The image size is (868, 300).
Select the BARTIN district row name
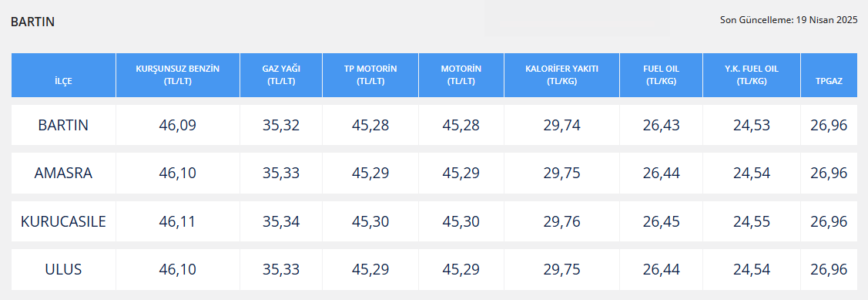click(64, 126)
